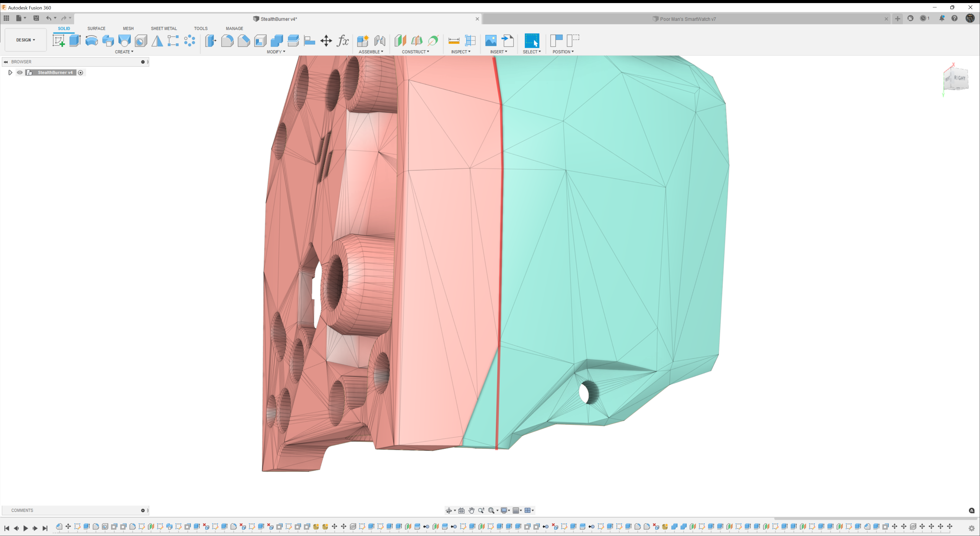Open the DESIGN workspace dropdown
The image size is (980, 536).
26,40
